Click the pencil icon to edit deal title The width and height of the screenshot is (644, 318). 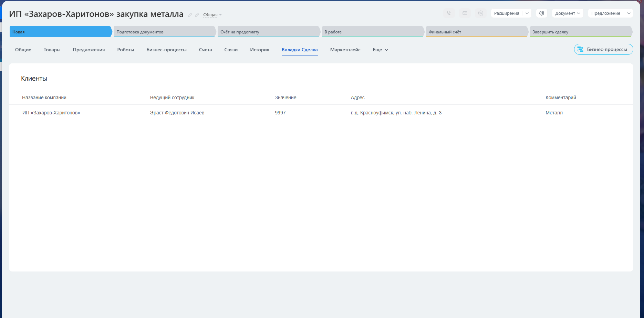coord(190,15)
